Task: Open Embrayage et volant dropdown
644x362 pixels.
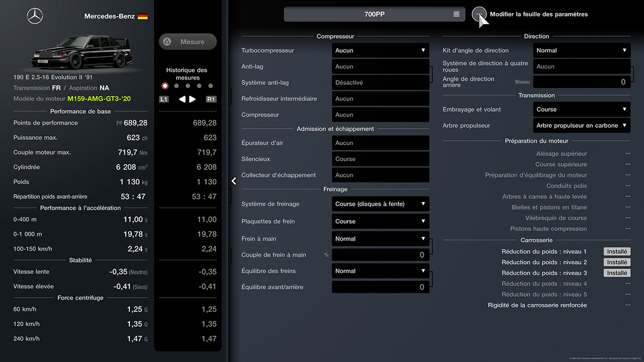Action: coord(582,109)
